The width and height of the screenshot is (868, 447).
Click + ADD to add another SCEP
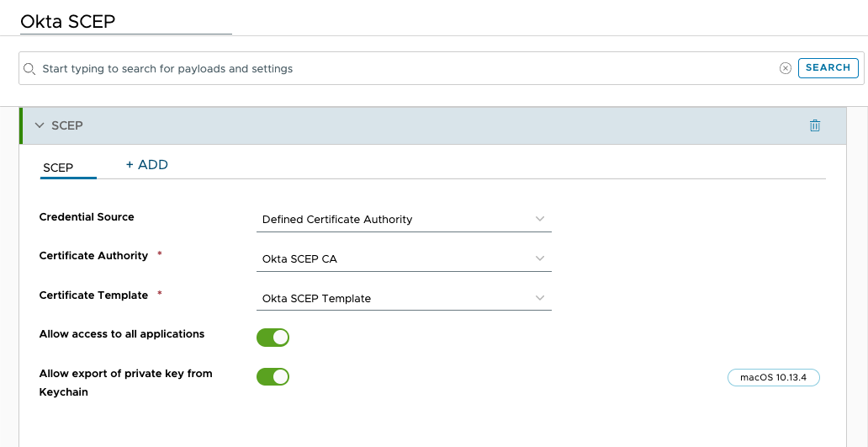(147, 165)
